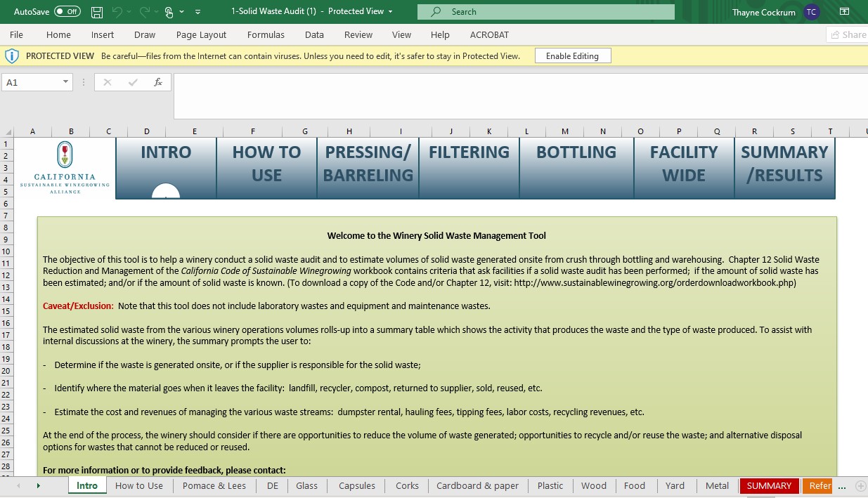Viewport: 868px width, 498px height.
Task: Click the Save icon in title bar
Action: [x=97, y=12]
